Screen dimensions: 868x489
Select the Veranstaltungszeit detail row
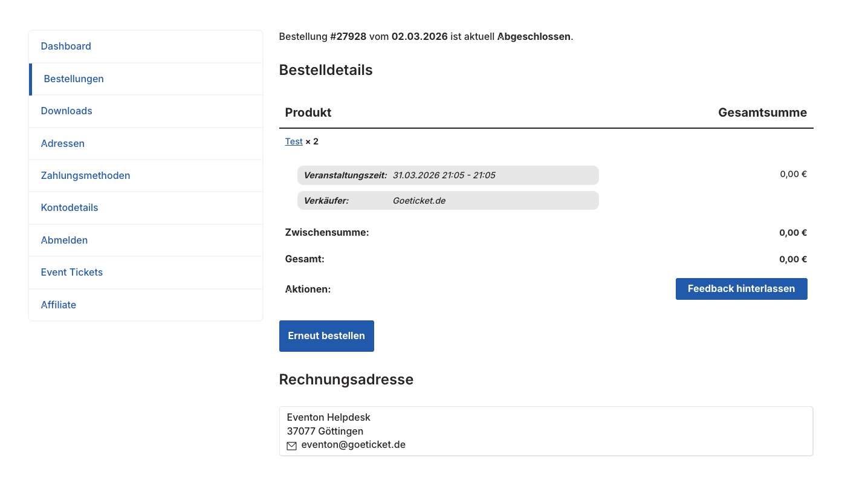(447, 175)
